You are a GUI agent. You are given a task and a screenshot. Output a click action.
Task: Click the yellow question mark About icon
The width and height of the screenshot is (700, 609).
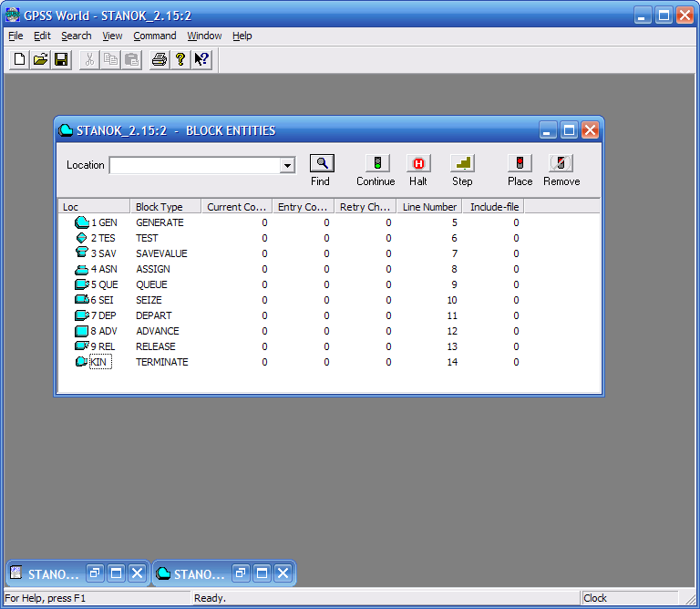tap(180, 59)
